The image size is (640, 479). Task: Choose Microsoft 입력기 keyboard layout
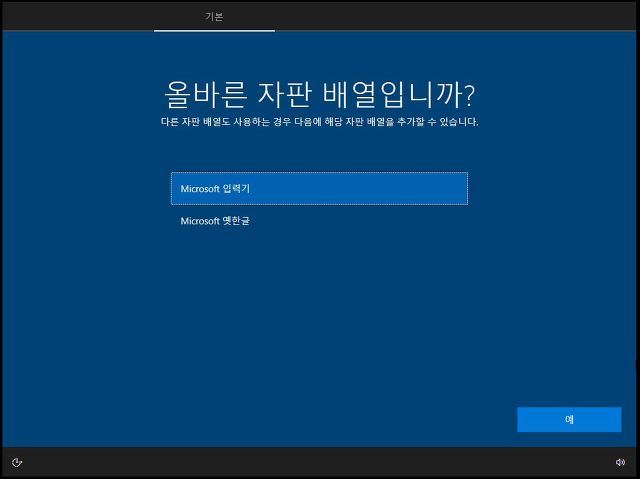pos(319,188)
